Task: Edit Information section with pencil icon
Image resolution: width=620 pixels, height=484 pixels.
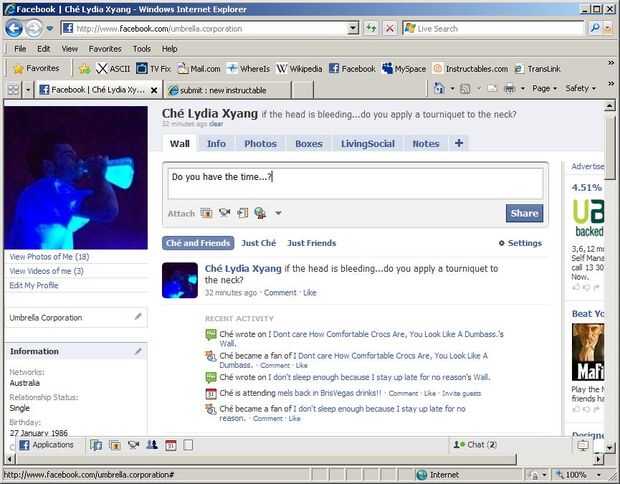Action: (x=138, y=351)
